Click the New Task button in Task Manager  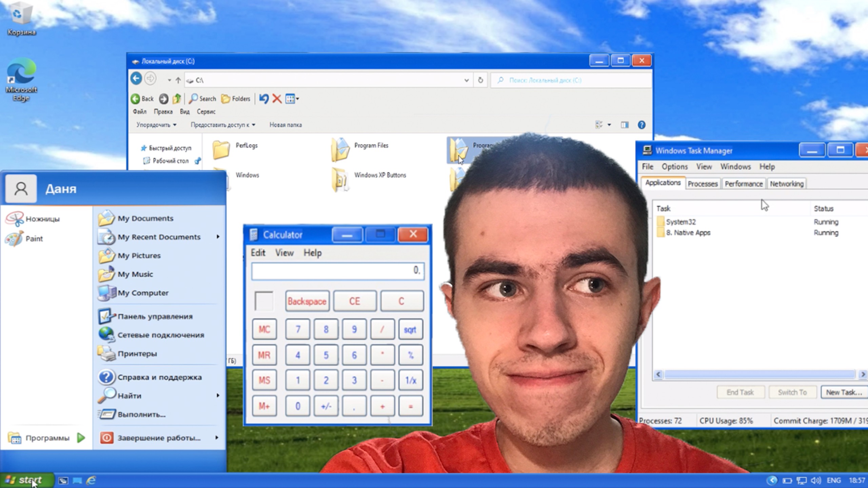[844, 392]
